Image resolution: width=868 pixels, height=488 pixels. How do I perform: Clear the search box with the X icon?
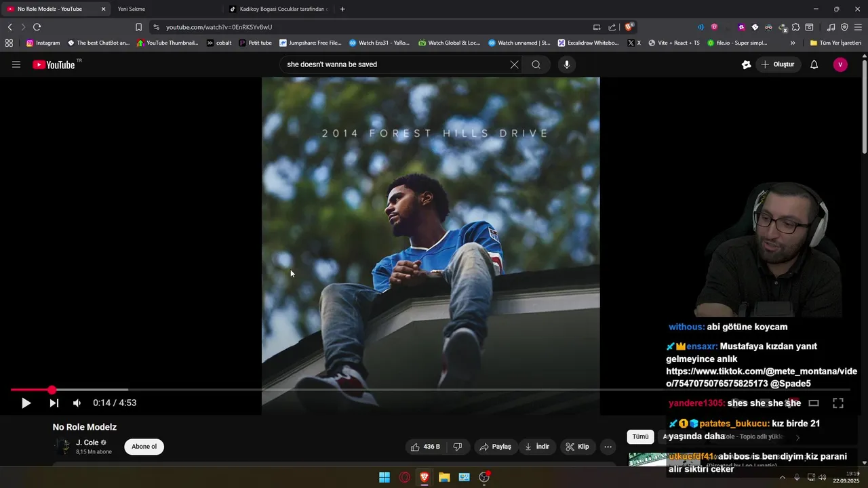point(514,64)
